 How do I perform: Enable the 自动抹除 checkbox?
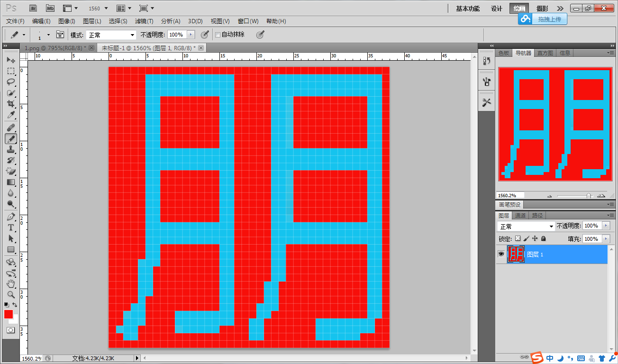pyautogui.click(x=218, y=35)
